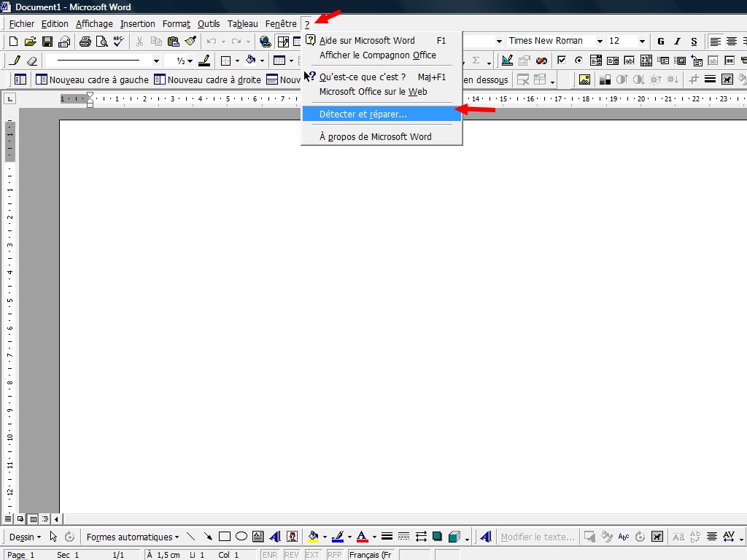Screen dimensions: 747x560
Task: Choose Aide sur Microsoft Word
Action: [x=382, y=41]
